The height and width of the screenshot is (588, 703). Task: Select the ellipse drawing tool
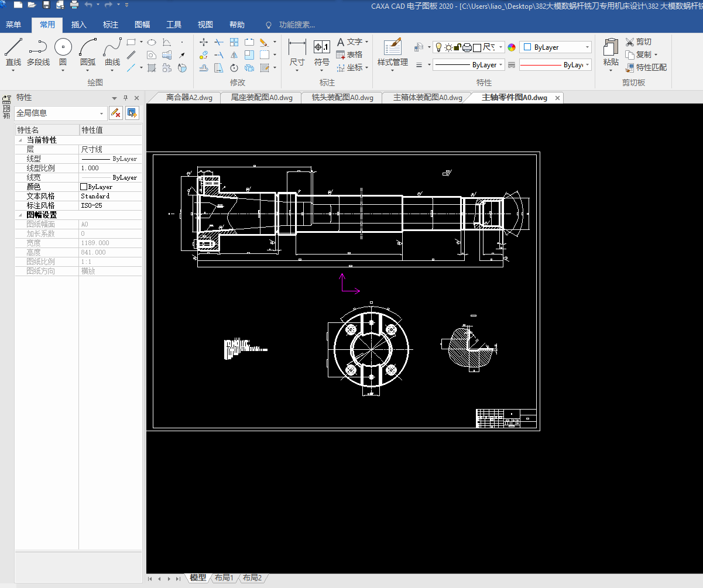pos(151,42)
